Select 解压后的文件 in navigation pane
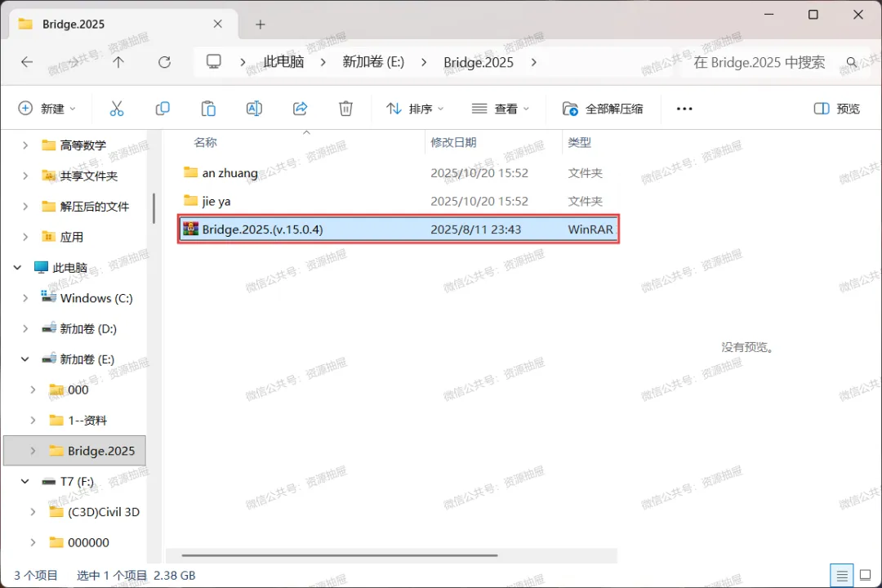This screenshot has height=588, width=882. 95,207
